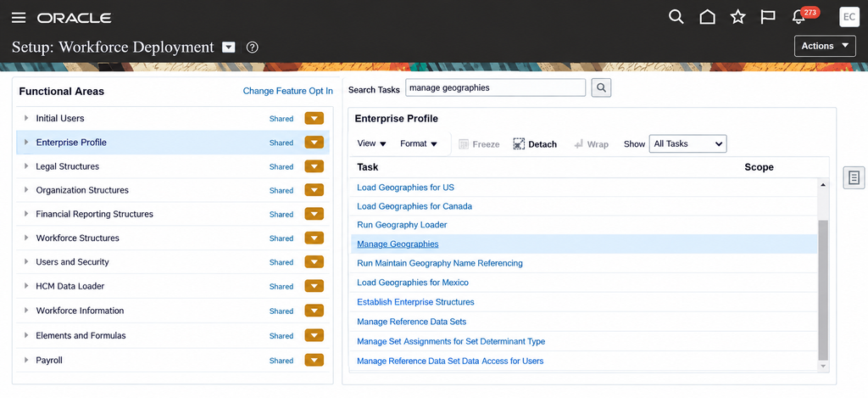Expand the Payroll row
Image resolution: width=868 pixels, height=398 pixels.
26,359
